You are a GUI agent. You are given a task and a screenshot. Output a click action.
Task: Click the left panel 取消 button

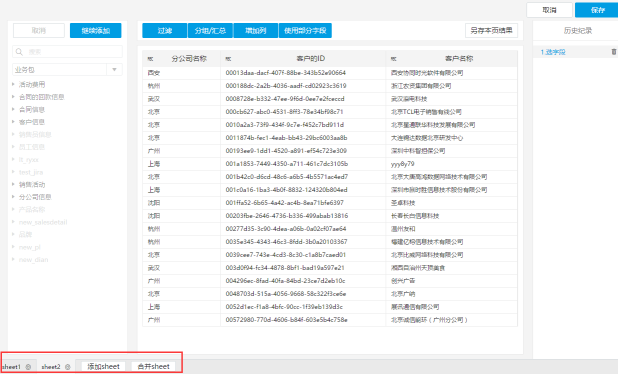coord(39,30)
